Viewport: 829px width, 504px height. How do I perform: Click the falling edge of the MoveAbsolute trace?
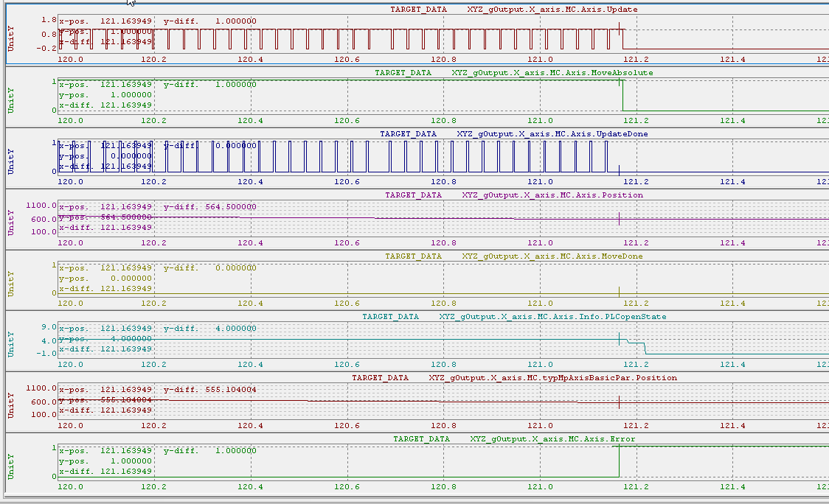[622, 96]
